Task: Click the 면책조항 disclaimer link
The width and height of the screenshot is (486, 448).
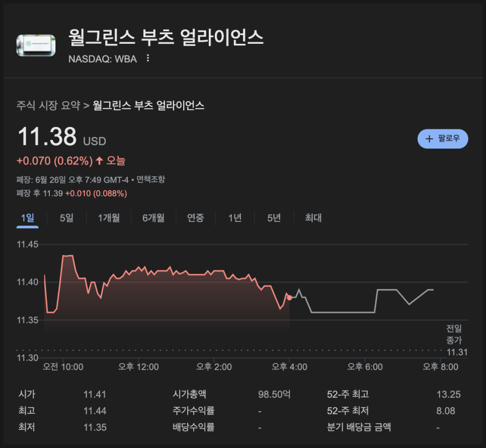Action: pyautogui.click(x=151, y=180)
